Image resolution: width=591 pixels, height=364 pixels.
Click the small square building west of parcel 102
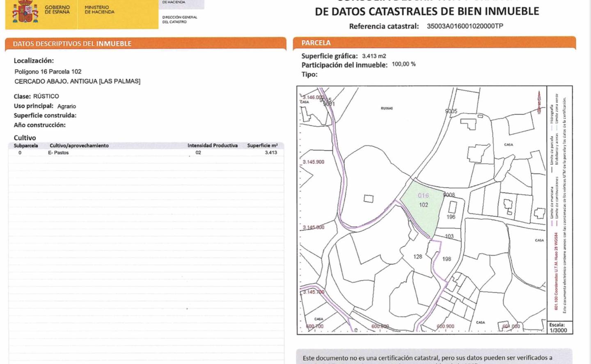[369, 199]
